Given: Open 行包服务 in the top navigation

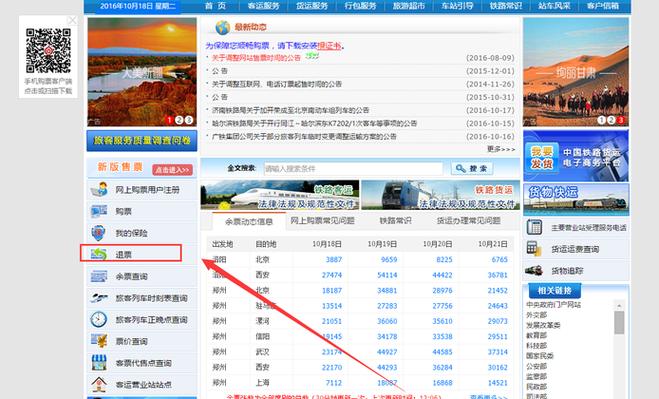Looking at the screenshot, I should tap(360, 6).
